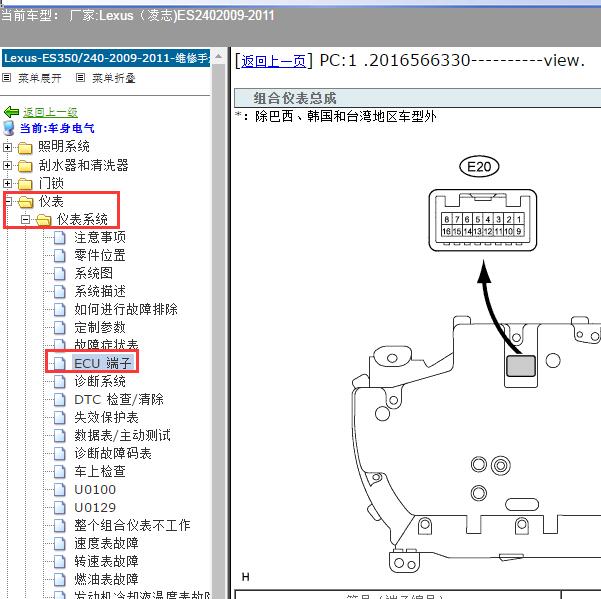The height and width of the screenshot is (599, 601).
Task: Click document icon beside 注意事项
Action: click(59, 238)
